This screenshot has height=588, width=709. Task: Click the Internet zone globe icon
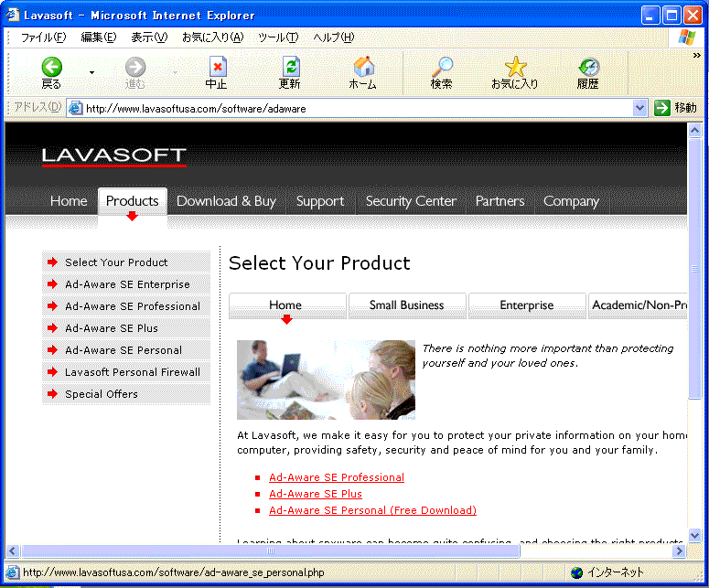(576, 572)
